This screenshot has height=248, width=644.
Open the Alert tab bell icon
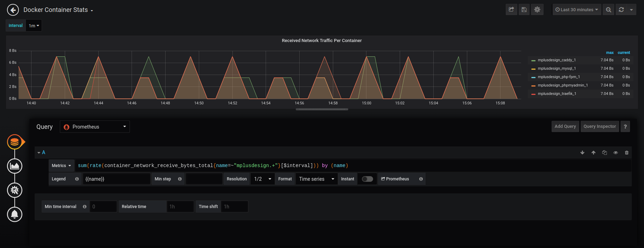(x=14, y=214)
